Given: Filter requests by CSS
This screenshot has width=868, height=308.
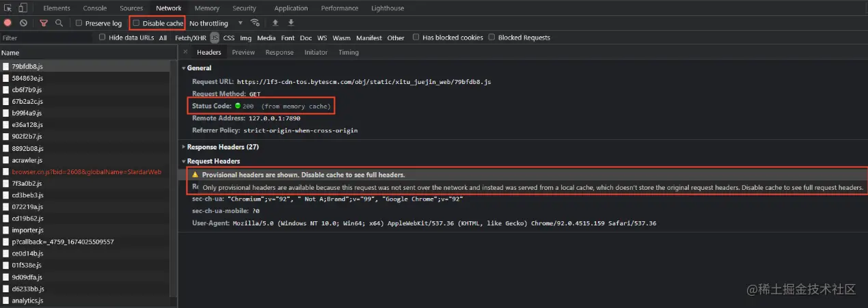Looking at the screenshot, I should pos(229,38).
